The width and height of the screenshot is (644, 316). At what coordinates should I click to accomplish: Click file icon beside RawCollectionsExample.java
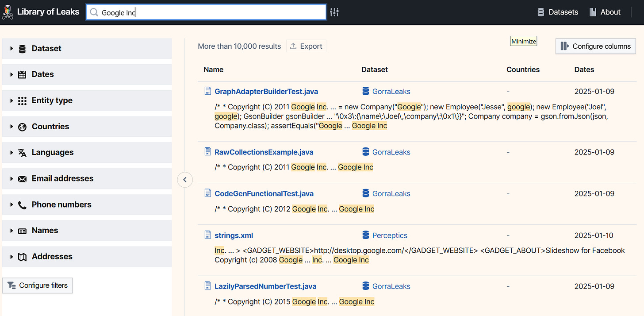pyautogui.click(x=208, y=151)
